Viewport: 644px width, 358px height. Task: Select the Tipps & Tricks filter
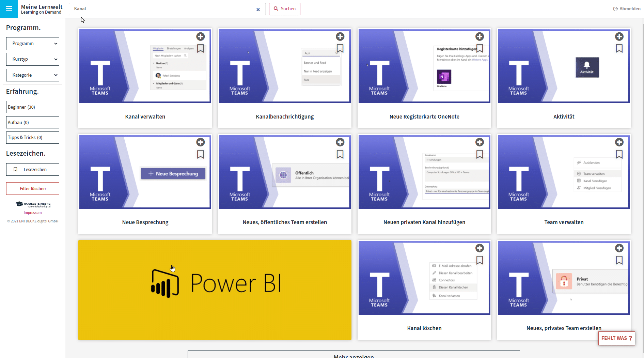[x=33, y=138]
